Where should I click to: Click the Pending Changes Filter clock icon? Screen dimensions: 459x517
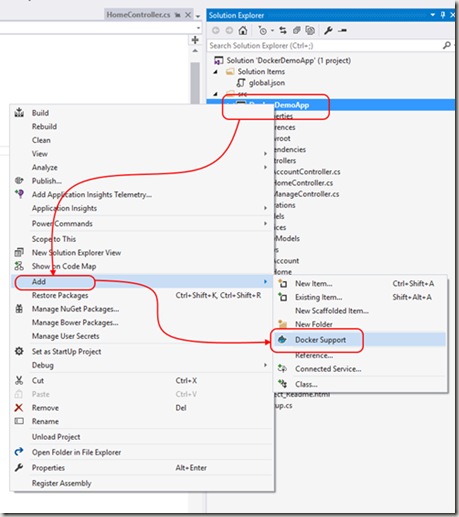pos(263,31)
